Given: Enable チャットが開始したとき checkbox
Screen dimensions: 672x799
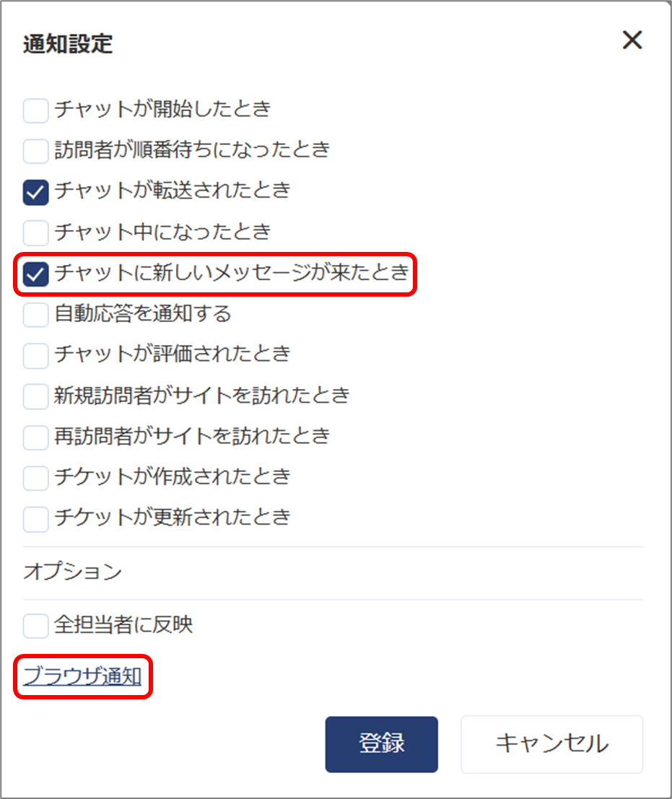Looking at the screenshot, I should 35,110.
